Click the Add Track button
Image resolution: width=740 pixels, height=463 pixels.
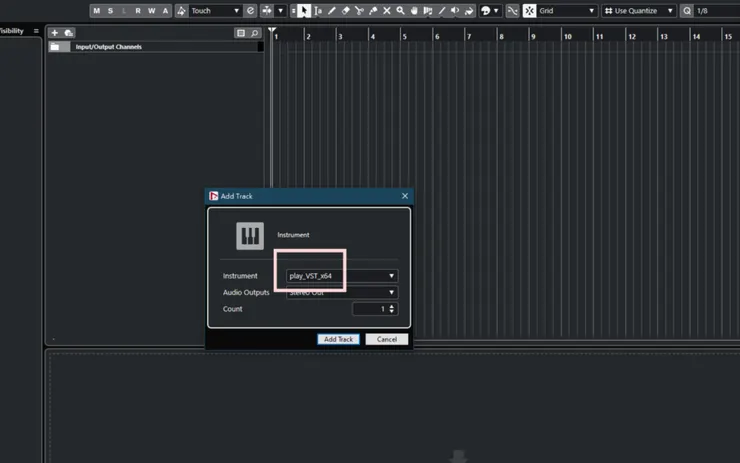pos(338,339)
